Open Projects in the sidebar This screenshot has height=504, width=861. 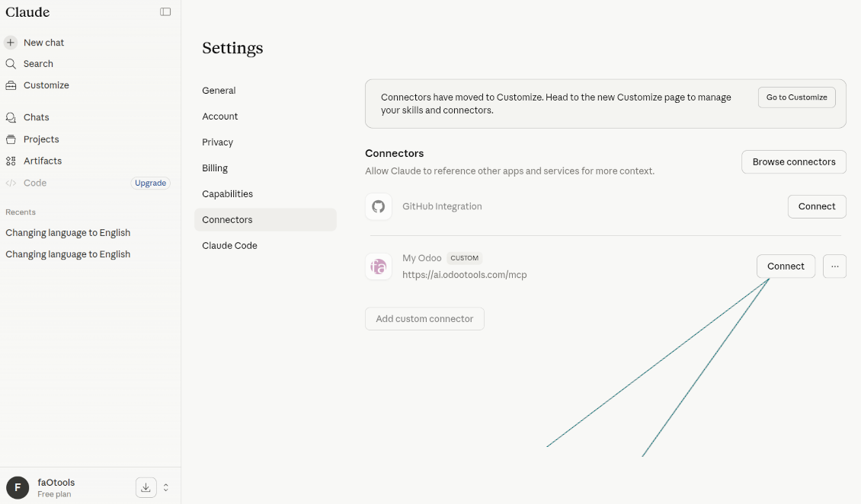point(42,139)
